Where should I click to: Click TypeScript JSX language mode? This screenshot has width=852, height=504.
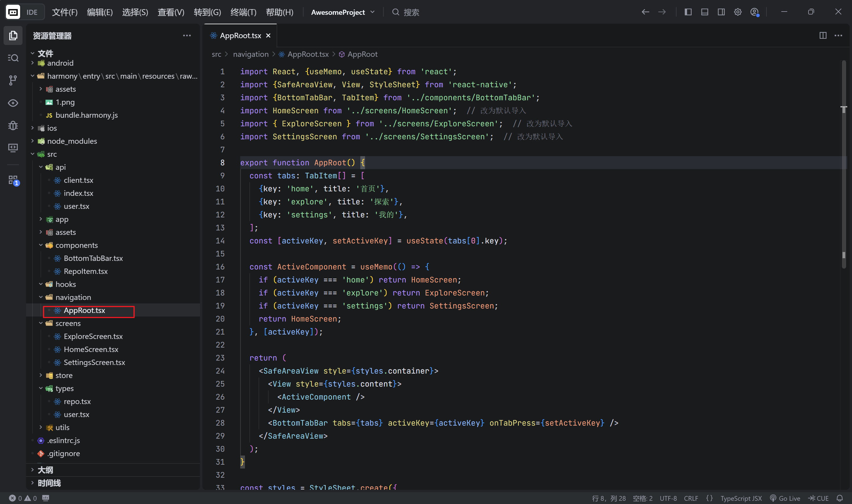coord(741,498)
